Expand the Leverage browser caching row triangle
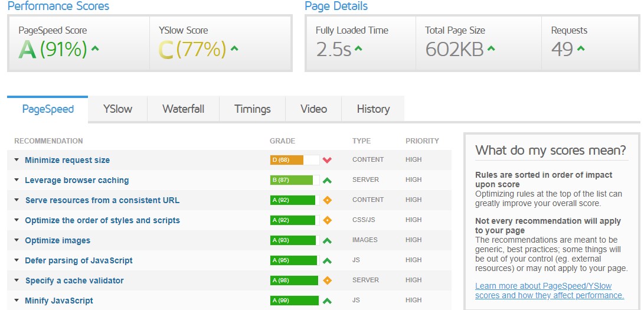Screen dimensions: 644x310 point(17,180)
